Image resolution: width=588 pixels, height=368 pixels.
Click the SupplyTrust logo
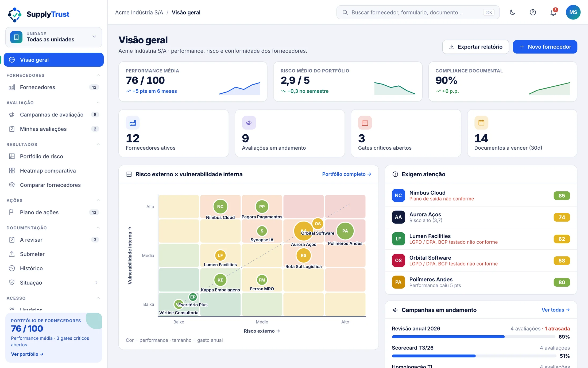38,14
